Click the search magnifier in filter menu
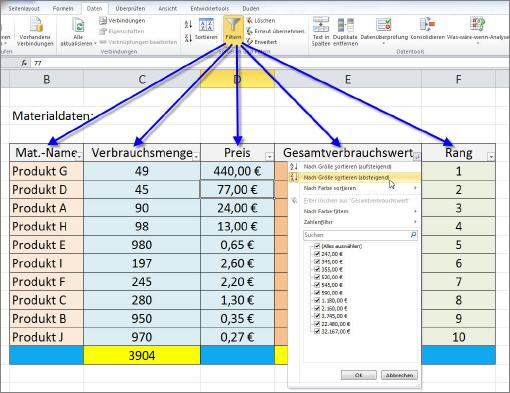The height and width of the screenshot is (393, 510). [413, 235]
